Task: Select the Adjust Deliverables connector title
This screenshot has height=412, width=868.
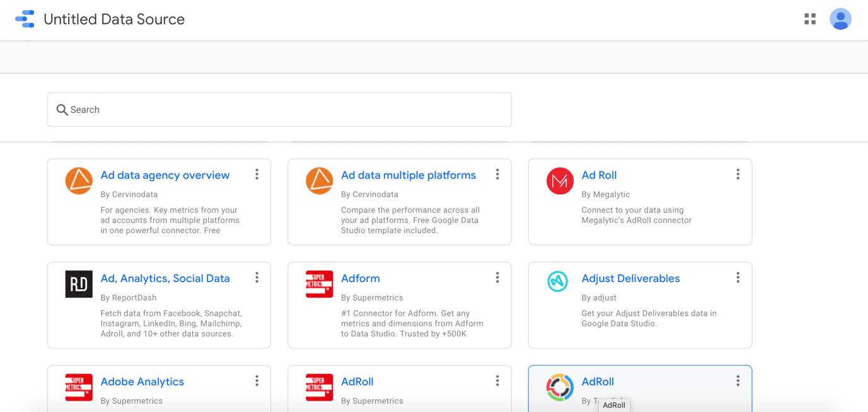Action: (630, 278)
